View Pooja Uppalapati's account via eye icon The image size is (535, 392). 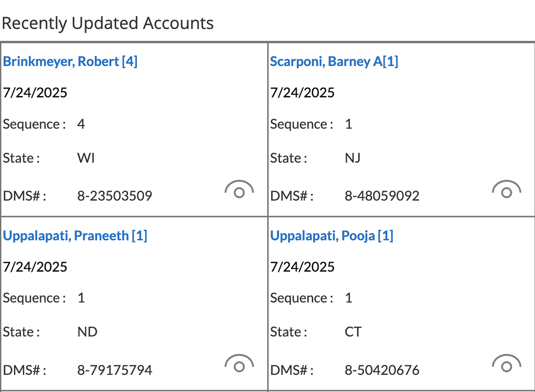506,364
